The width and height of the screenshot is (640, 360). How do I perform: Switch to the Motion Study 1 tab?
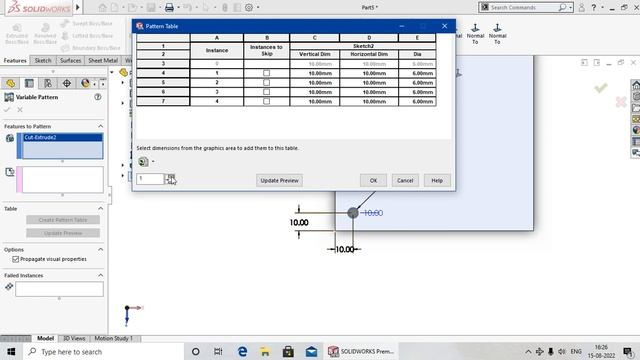(113, 338)
